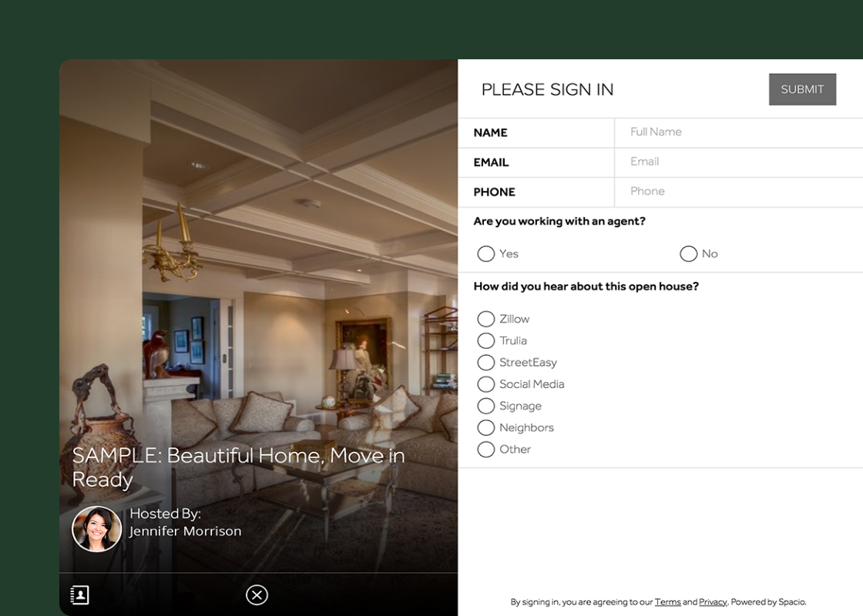This screenshot has height=616, width=863.
Task: Focus the Email input field
Action: (x=739, y=162)
